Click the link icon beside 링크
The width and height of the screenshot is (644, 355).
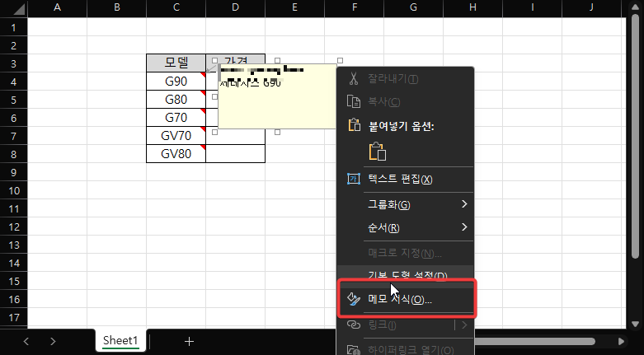tap(354, 325)
